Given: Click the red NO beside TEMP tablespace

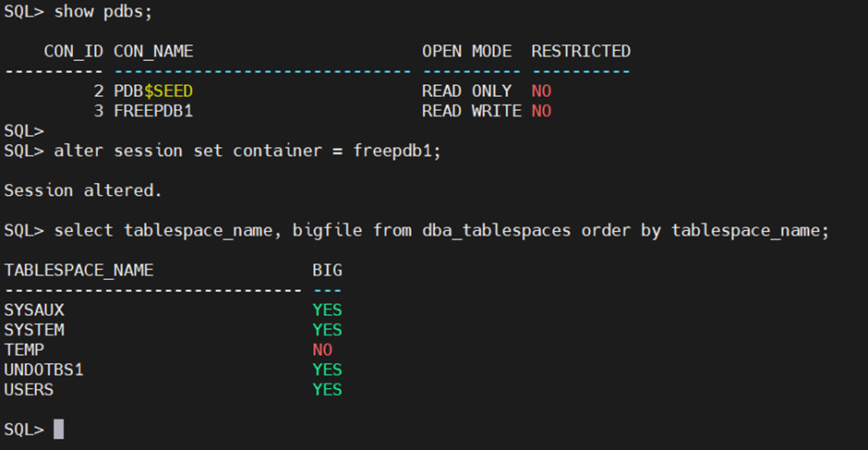Looking at the screenshot, I should pyautogui.click(x=322, y=350).
